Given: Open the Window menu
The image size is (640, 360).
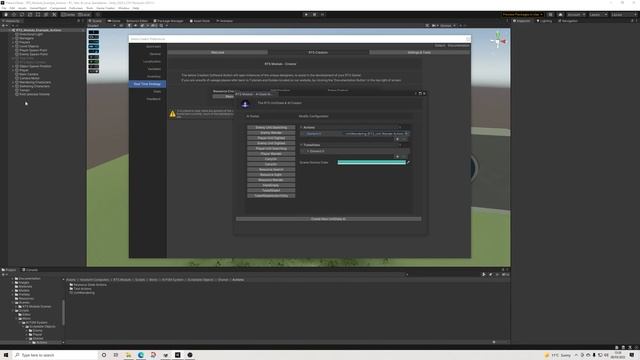Looking at the screenshot, I should point(124,8).
